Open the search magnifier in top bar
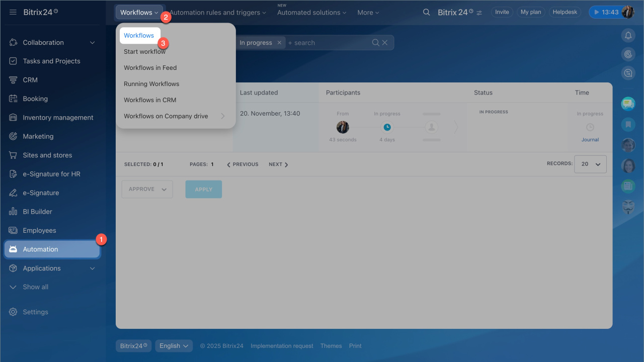The width and height of the screenshot is (644, 362). pos(426,13)
